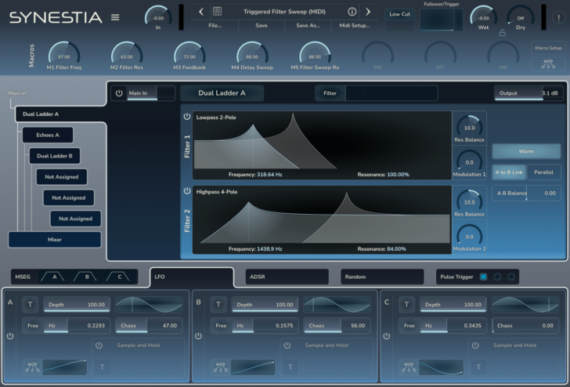The height and width of the screenshot is (387, 570).
Task: Enable LFO B Sample and Hold power
Action: point(287,345)
